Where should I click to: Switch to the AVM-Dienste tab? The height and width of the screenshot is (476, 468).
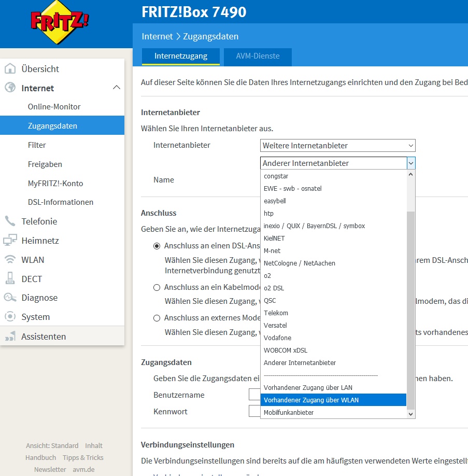(x=258, y=57)
